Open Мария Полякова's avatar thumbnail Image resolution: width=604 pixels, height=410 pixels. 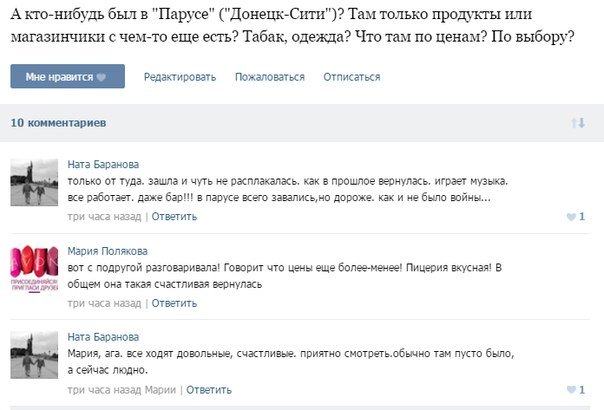coord(34,269)
